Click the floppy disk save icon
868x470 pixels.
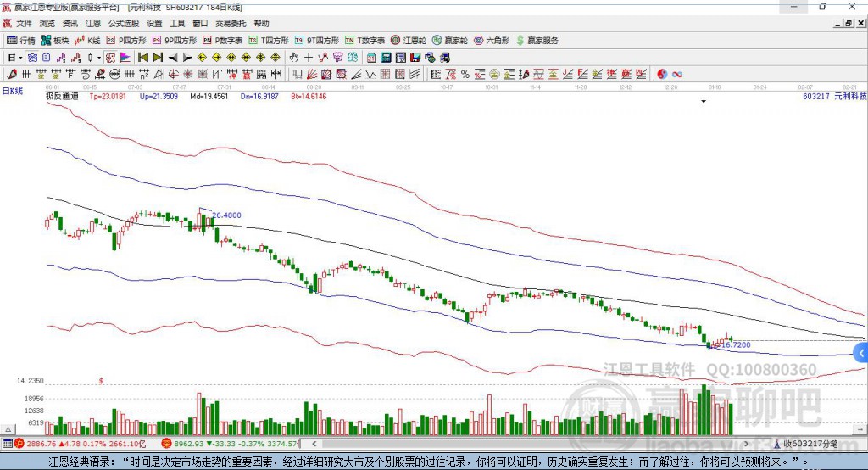point(415,58)
